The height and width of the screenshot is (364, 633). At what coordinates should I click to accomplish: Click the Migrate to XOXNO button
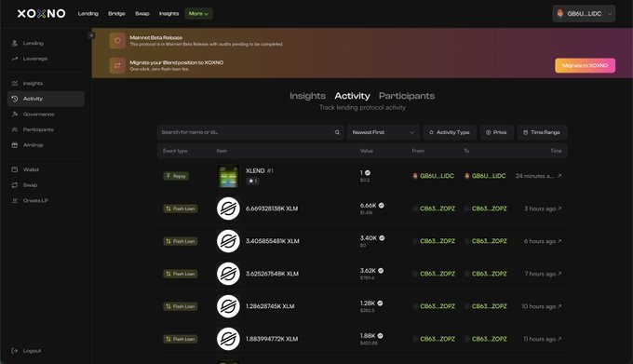click(x=585, y=65)
